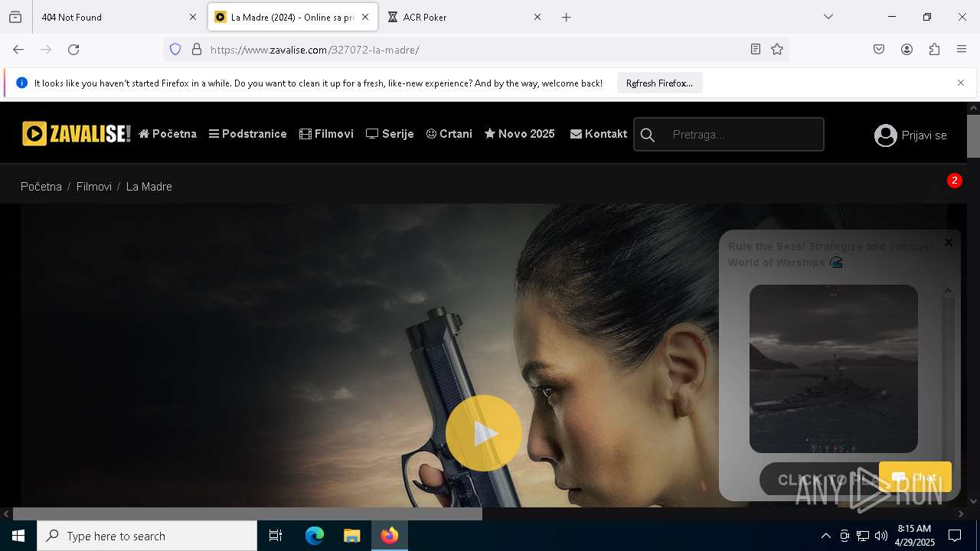Open the volume control icon
Image resolution: width=980 pixels, height=551 pixels.
[881, 536]
